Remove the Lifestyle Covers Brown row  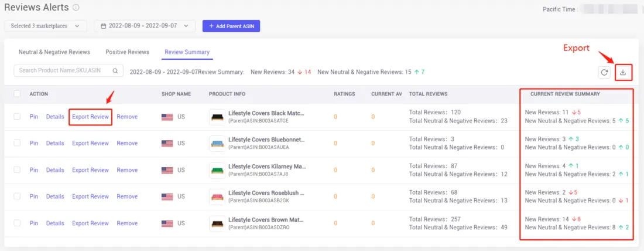point(127,223)
